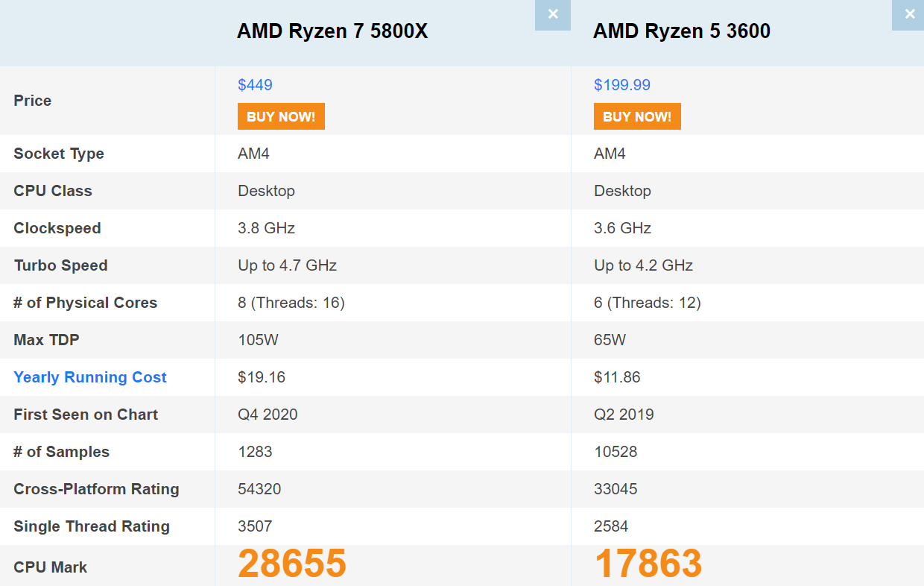
Task: Remove AMD Ryzen 7 5800X column with X
Action: (553, 14)
